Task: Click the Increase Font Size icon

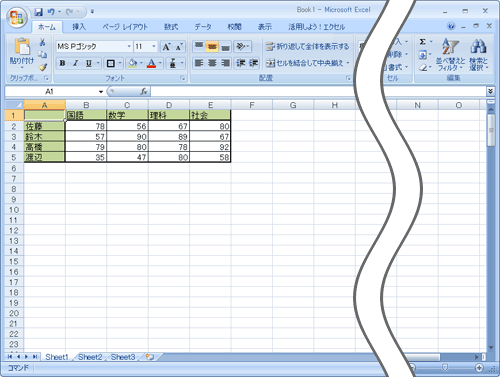Action: [x=166, y=47]
